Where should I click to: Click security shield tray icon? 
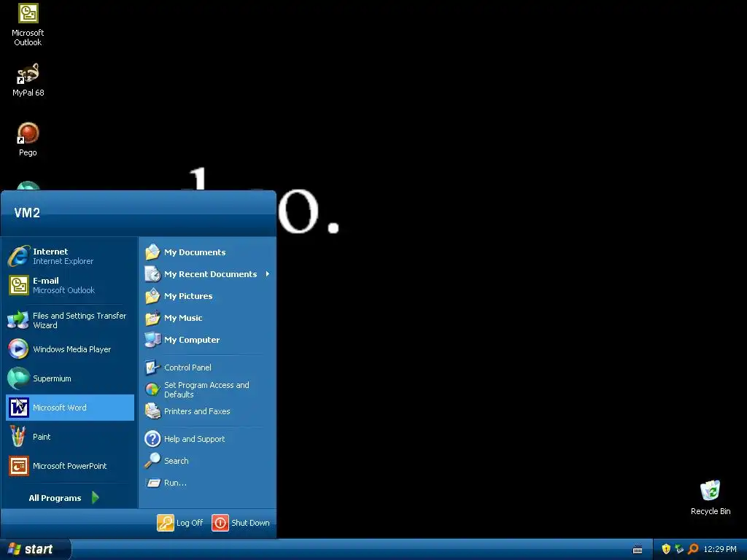pos(666,549)
